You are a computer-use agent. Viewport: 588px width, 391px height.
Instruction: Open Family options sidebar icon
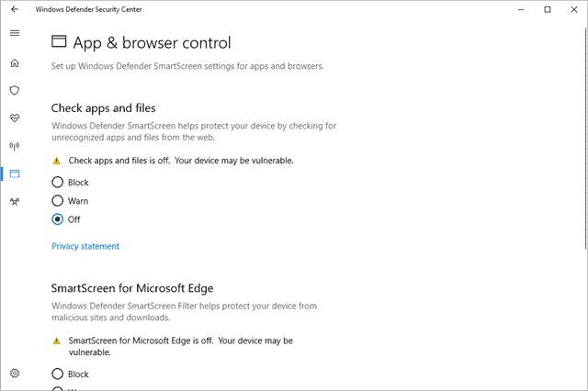[x=15, y=202]
